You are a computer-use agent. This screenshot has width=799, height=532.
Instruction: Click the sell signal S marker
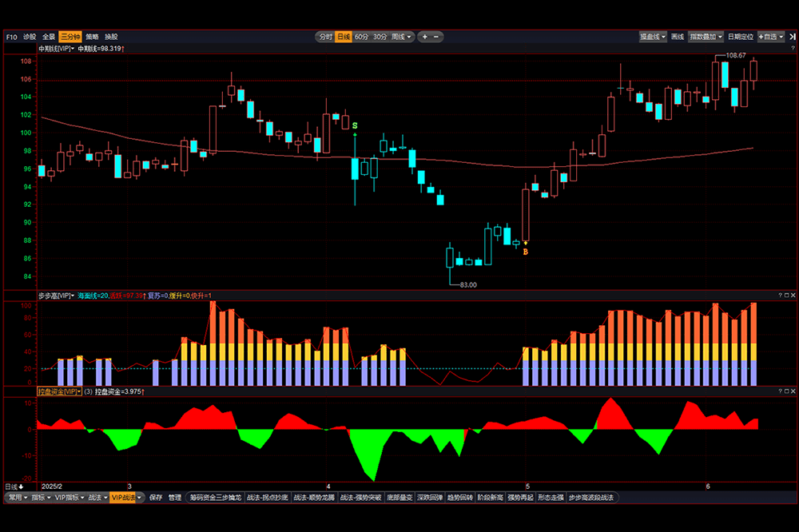tap(355, 127)
